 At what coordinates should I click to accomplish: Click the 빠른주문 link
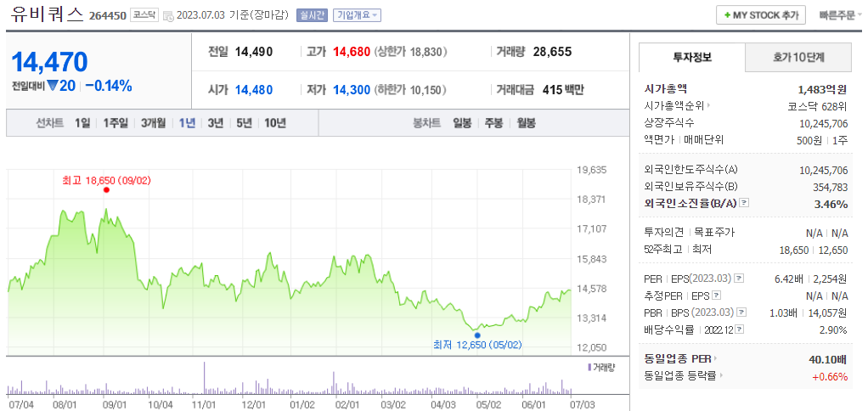[x=838, y=15]
